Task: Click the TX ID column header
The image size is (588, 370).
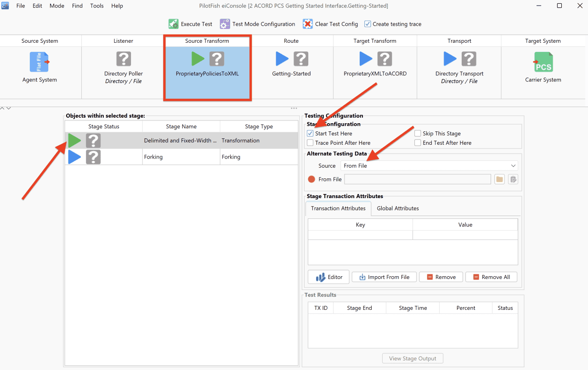Action: pos(321,308)
